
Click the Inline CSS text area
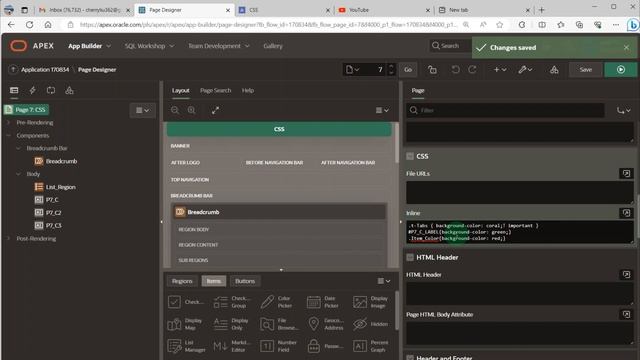(x=520, y=232)
